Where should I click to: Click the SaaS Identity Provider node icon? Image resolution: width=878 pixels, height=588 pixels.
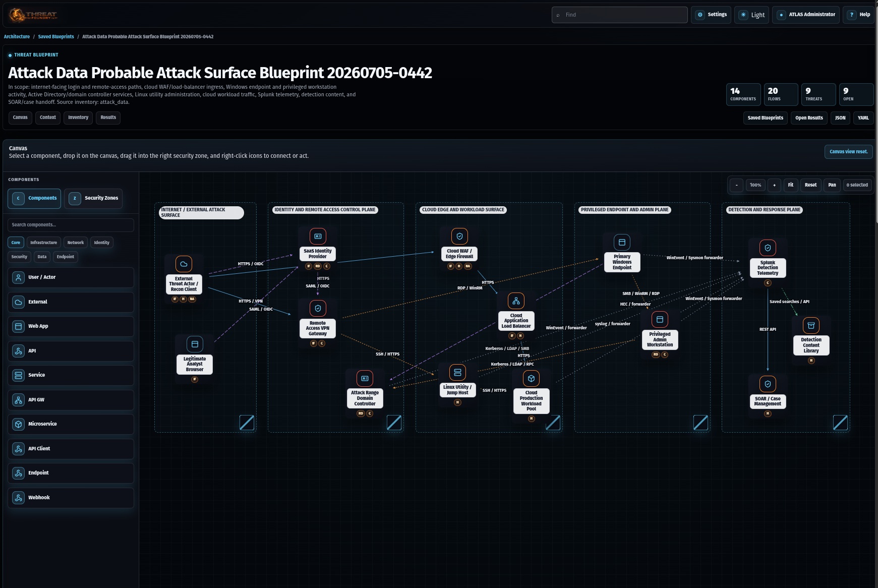click(x=318, y=236)
